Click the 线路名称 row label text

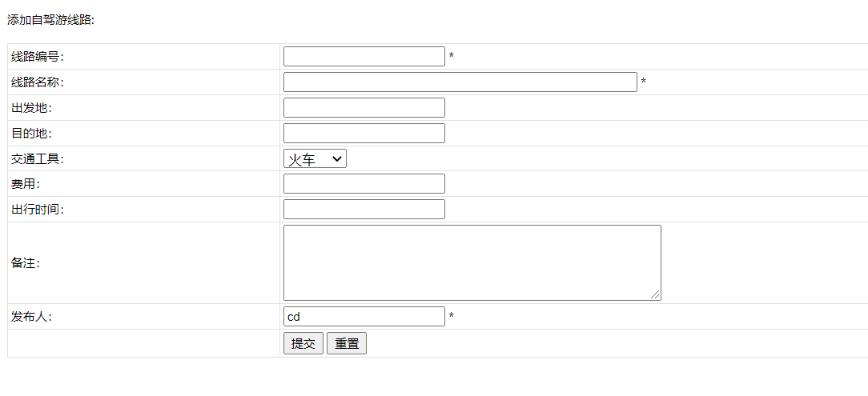coord(37,82)
